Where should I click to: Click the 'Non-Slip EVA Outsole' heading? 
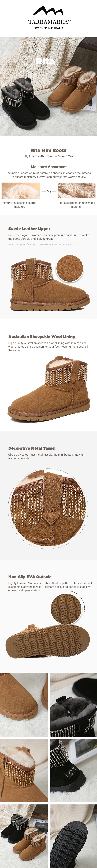[x=30, y=577]
